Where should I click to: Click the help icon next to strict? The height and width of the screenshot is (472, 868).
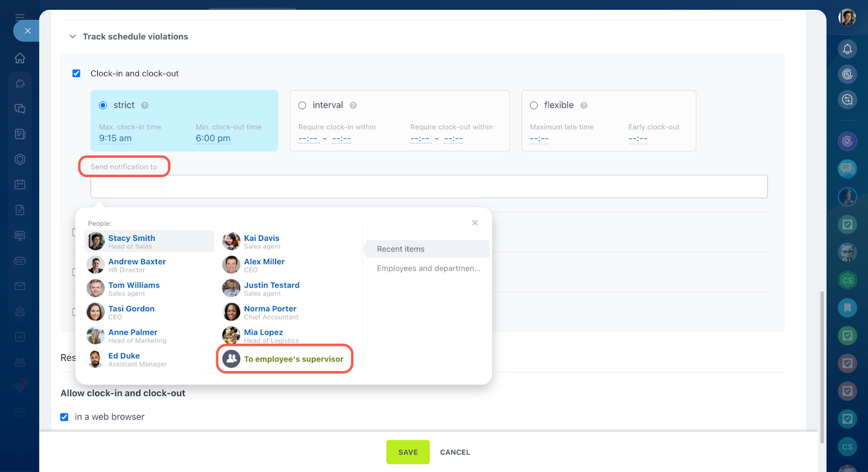tap(145, 105)
